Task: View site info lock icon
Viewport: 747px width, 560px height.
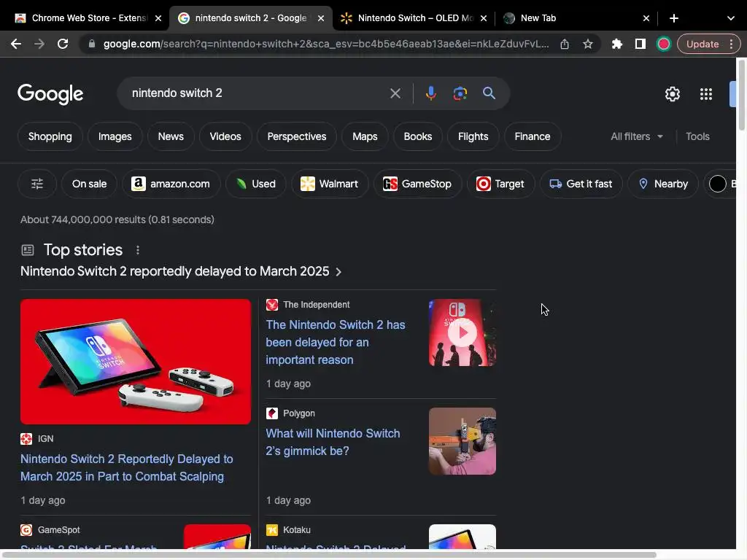Action: 92,44
